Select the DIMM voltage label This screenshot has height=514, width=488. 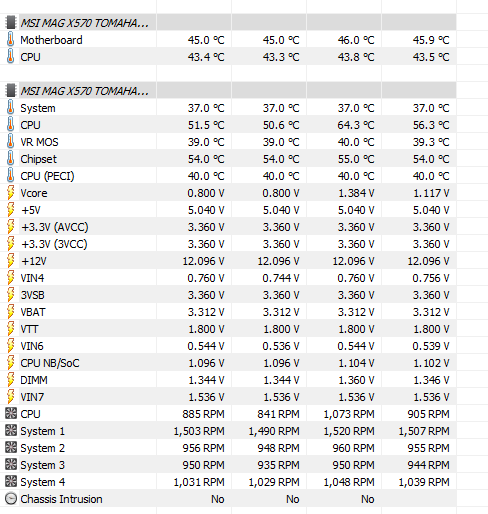point(34,380)
